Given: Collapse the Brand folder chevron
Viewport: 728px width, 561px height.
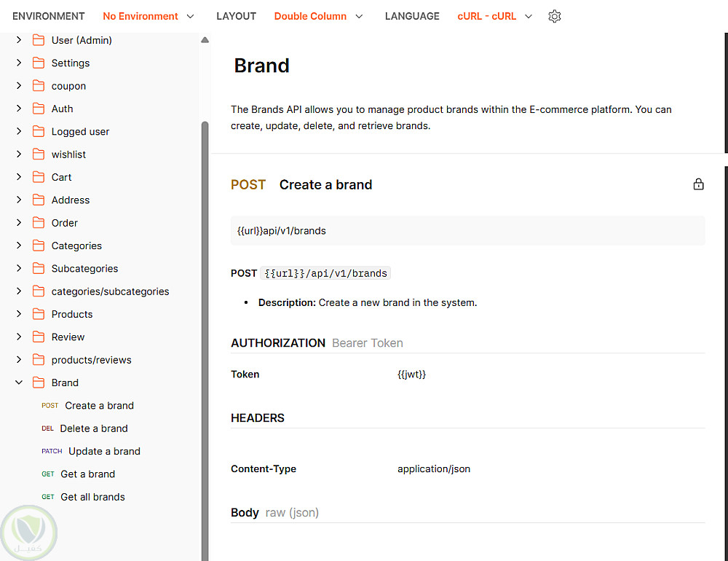Looking at the screenshot, I should 19,382.
